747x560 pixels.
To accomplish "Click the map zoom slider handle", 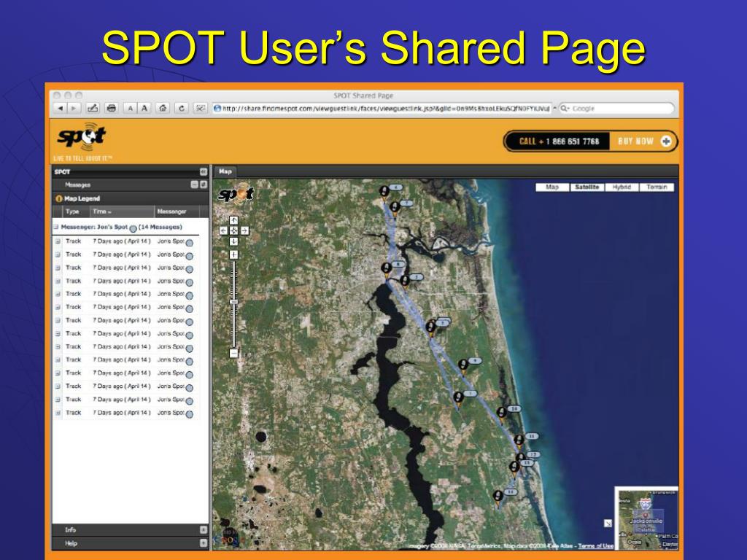I will tap(234, 302).
